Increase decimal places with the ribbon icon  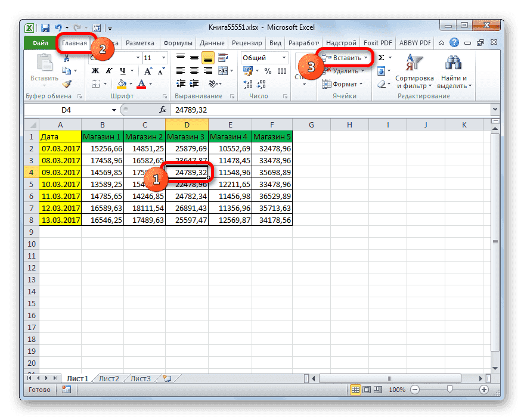pos(247,84)
